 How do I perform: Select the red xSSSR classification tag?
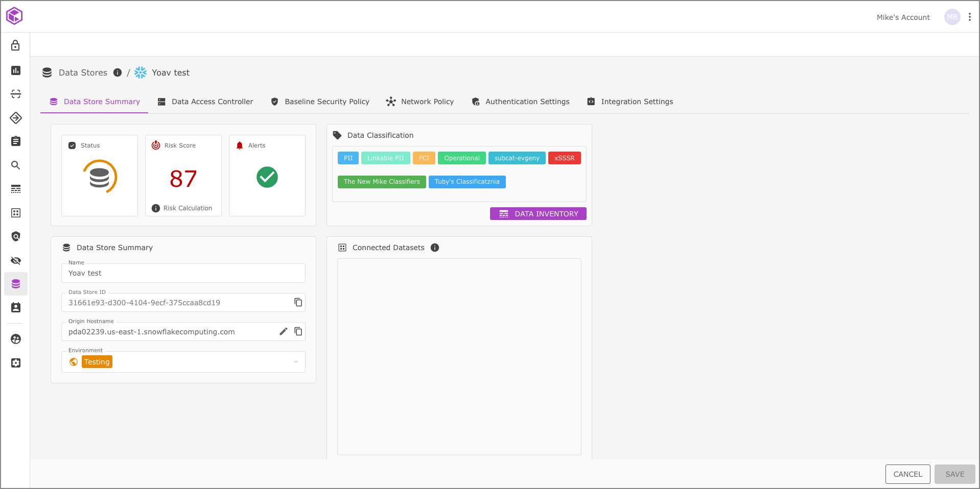pyautogui.click(x=564, y=158)
